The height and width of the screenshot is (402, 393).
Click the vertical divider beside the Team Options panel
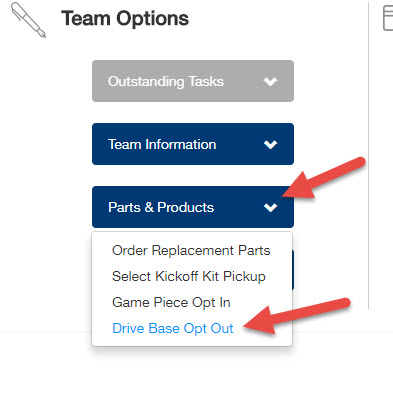[369, 155]
